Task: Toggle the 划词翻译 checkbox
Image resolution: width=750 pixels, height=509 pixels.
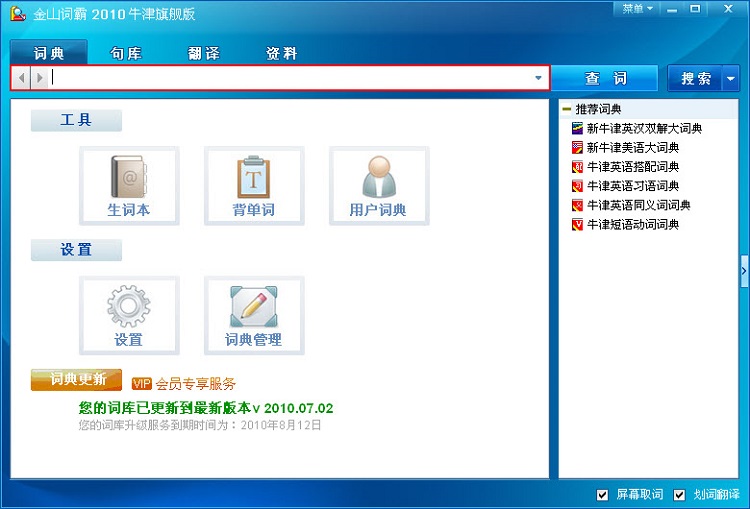Action: pos(680,495)
